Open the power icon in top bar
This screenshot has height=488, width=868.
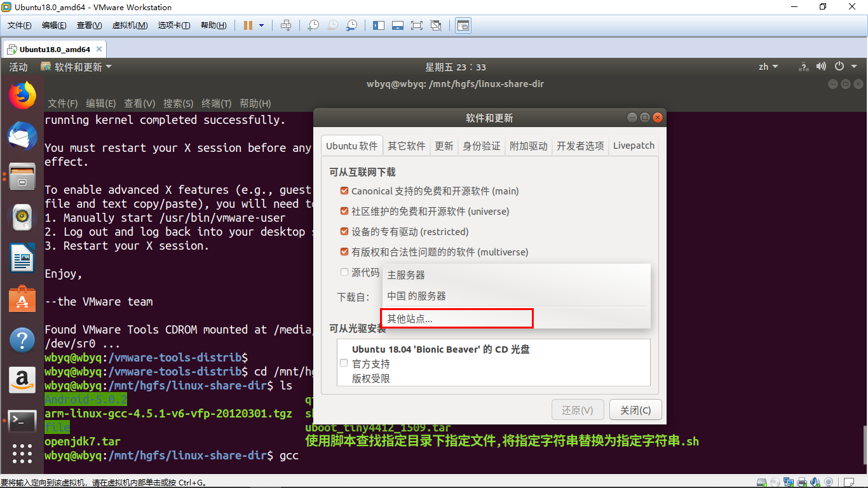839,67
